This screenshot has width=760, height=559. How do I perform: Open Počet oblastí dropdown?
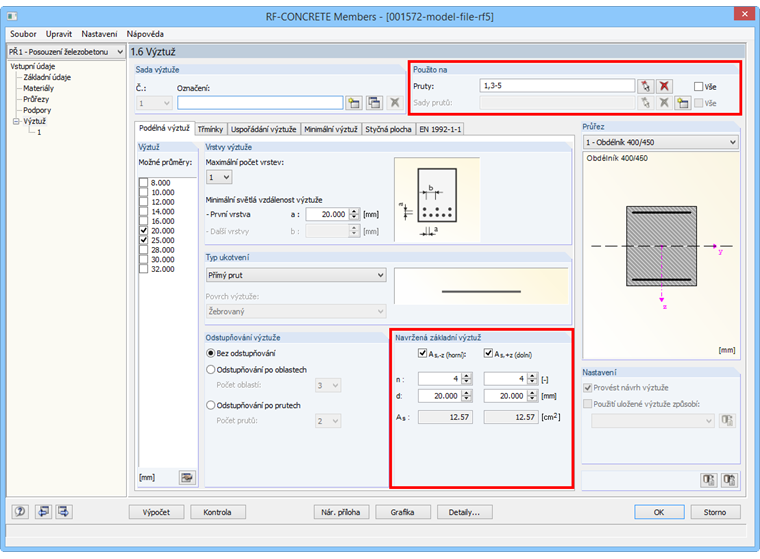pos(328,385)
